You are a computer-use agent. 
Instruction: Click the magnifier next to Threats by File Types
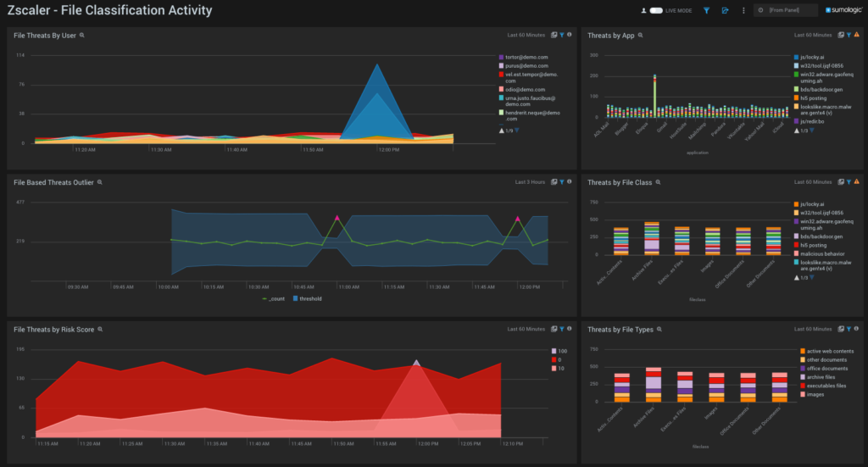(659, 329)
